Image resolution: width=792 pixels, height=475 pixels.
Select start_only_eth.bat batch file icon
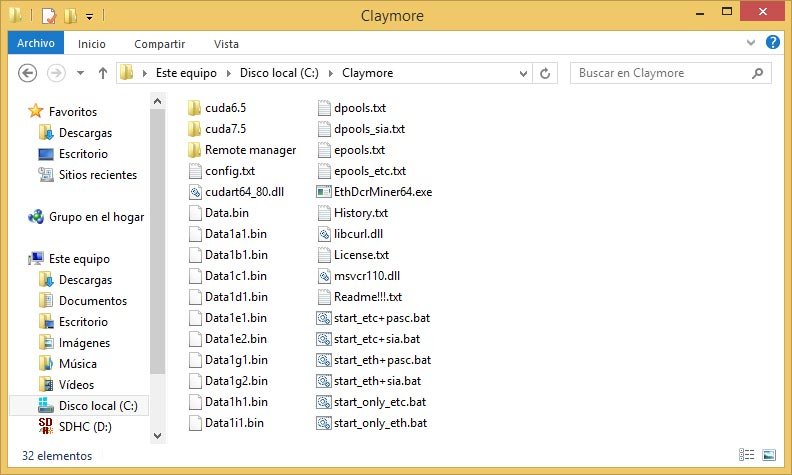(x=324, y=423)
